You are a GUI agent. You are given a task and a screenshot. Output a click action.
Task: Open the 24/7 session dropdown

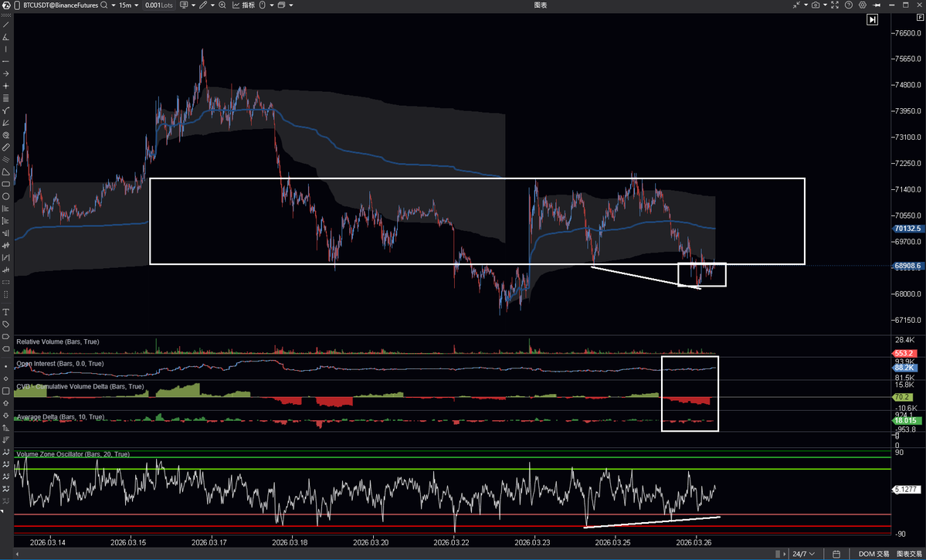[x=804, y=554]
